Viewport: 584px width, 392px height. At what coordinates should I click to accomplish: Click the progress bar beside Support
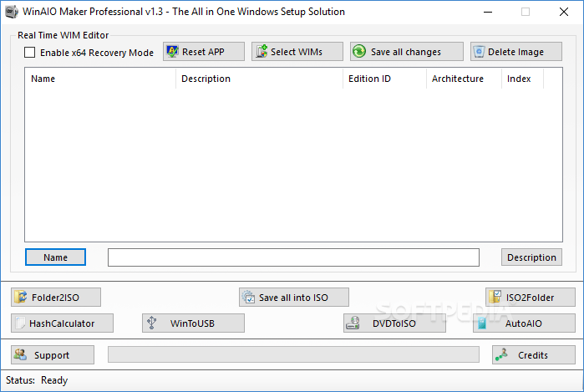[293, 354]
